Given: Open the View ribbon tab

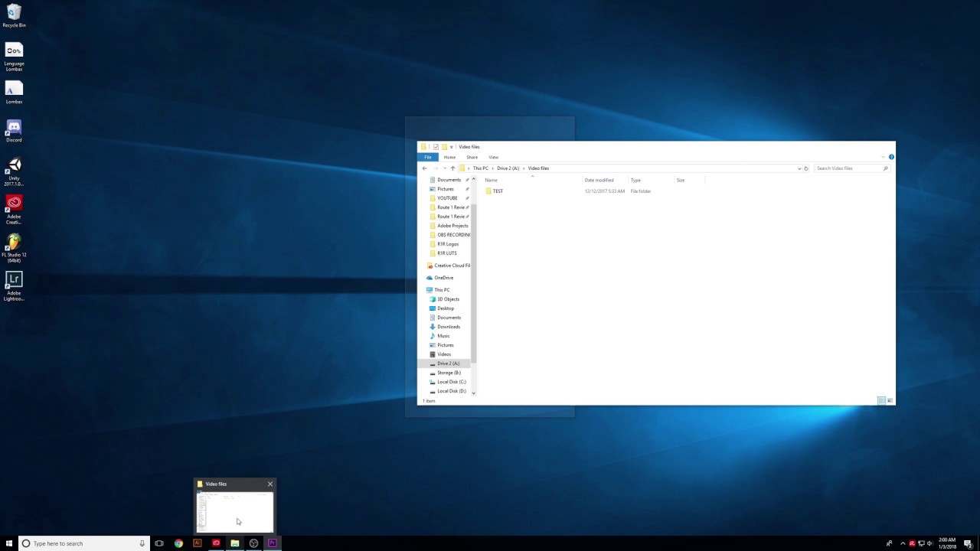Looking at the screenshot, I should 493,157.
